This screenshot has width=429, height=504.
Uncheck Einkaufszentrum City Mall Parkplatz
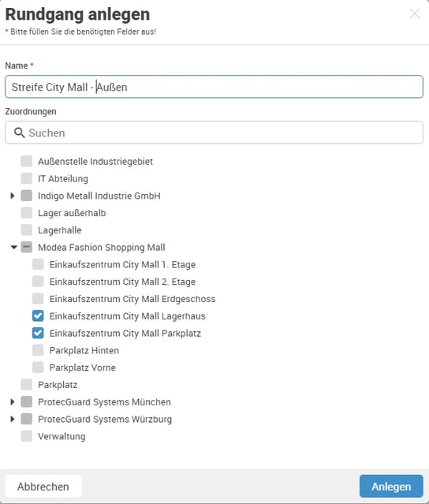[38, 333]
